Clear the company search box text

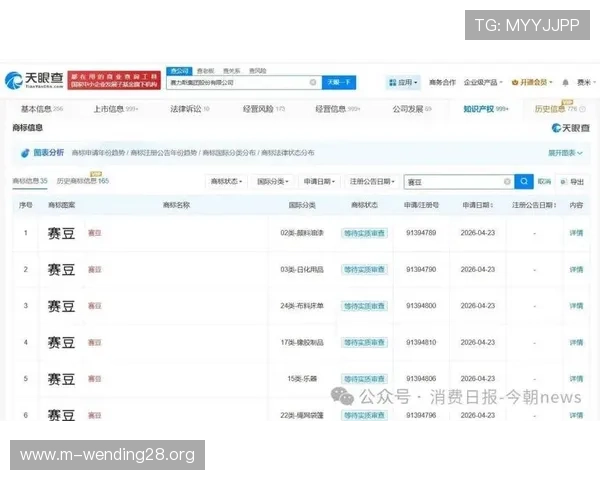point(313,82)
